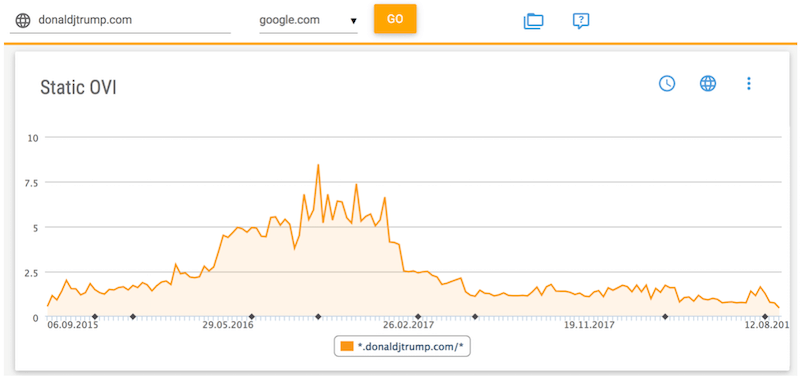Click the orange legend color swatch
Screen dimensions: 800x377
347,346
